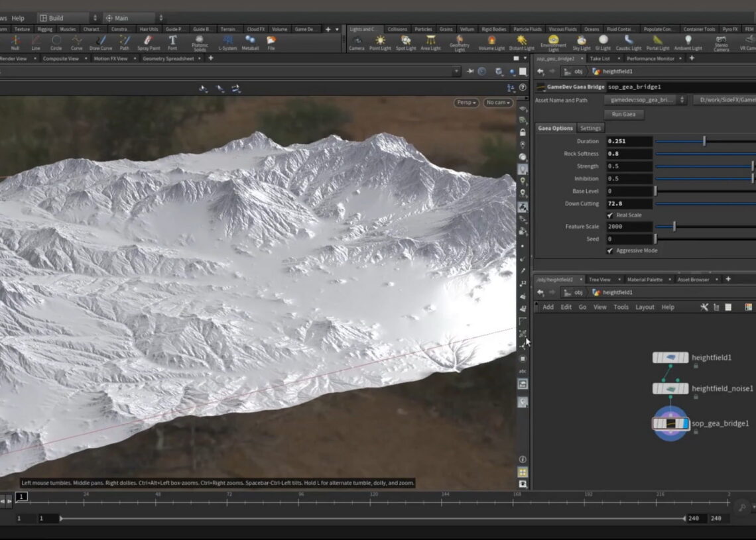
Task: Switch to the Settings tab in Gaea Bridge
Action: pos(590,128)
